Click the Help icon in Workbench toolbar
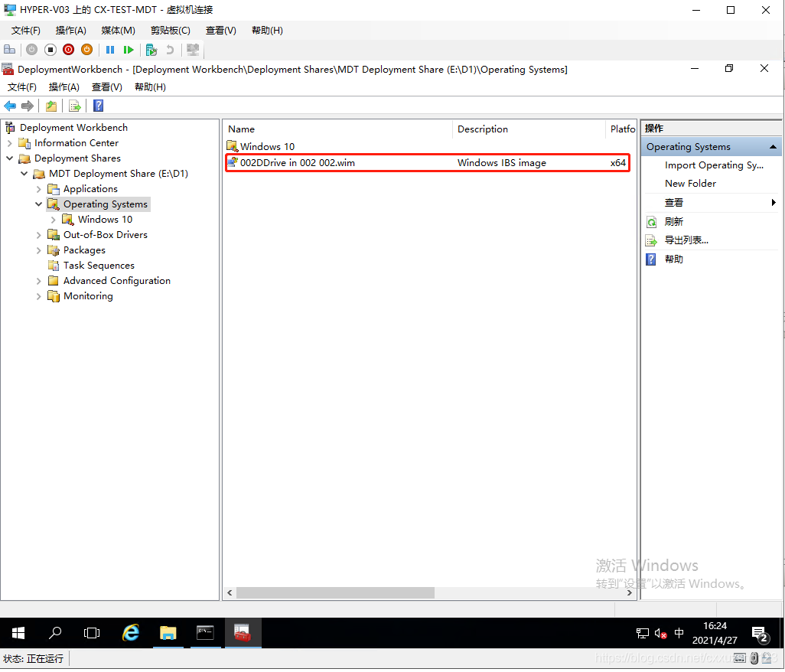 [x=98, y=106]
